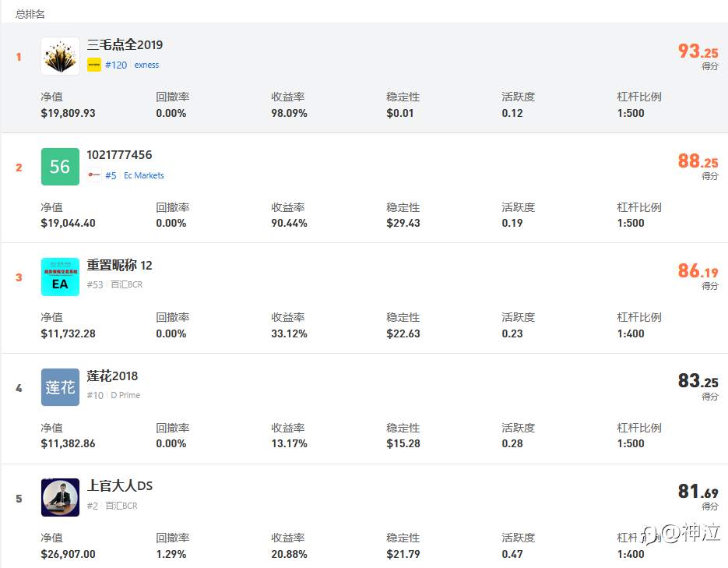Image resolution: width=728 pixels, height=568 pixels.
Task: Click return rate 13.17%
Action: pos(289,444)
